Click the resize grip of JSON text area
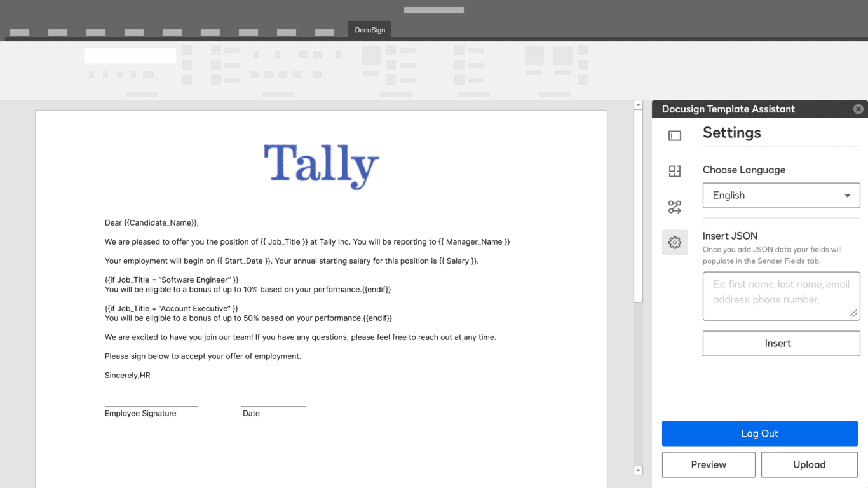This screenshot has height=488, width=868. [853, 313]
